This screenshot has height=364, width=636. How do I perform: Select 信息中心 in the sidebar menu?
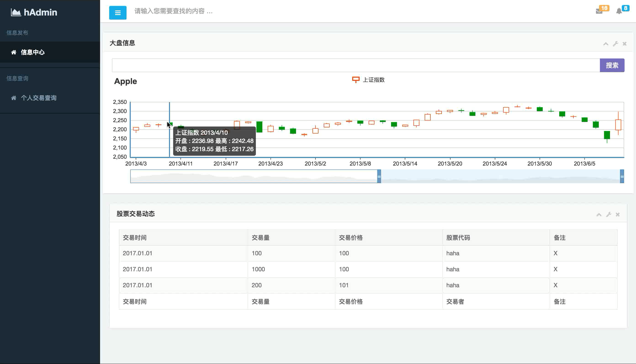[32, 52]
